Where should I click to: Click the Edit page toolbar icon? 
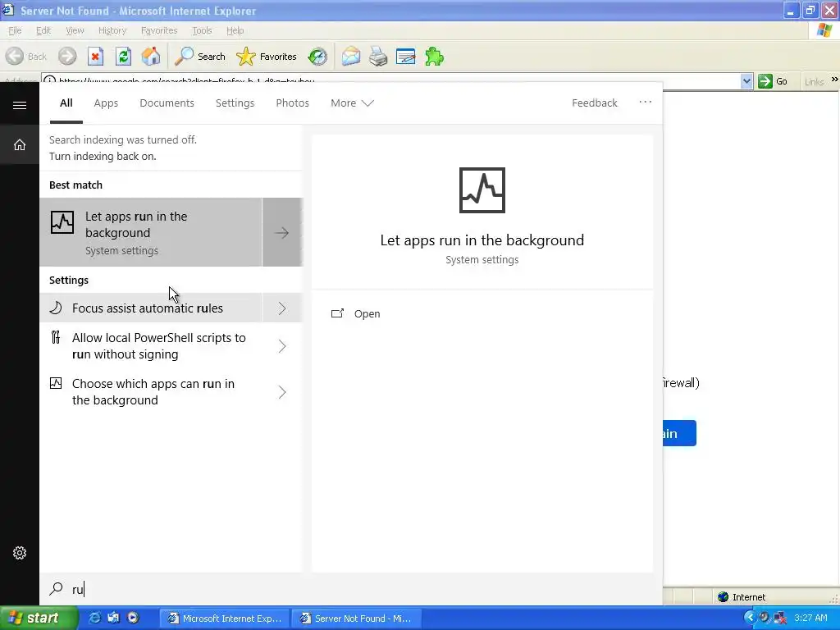click(x=405, y=57)
